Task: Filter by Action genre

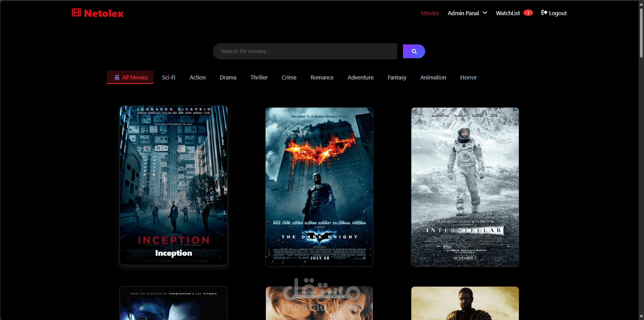Action: pyautogui.click(x=198, y=77)
